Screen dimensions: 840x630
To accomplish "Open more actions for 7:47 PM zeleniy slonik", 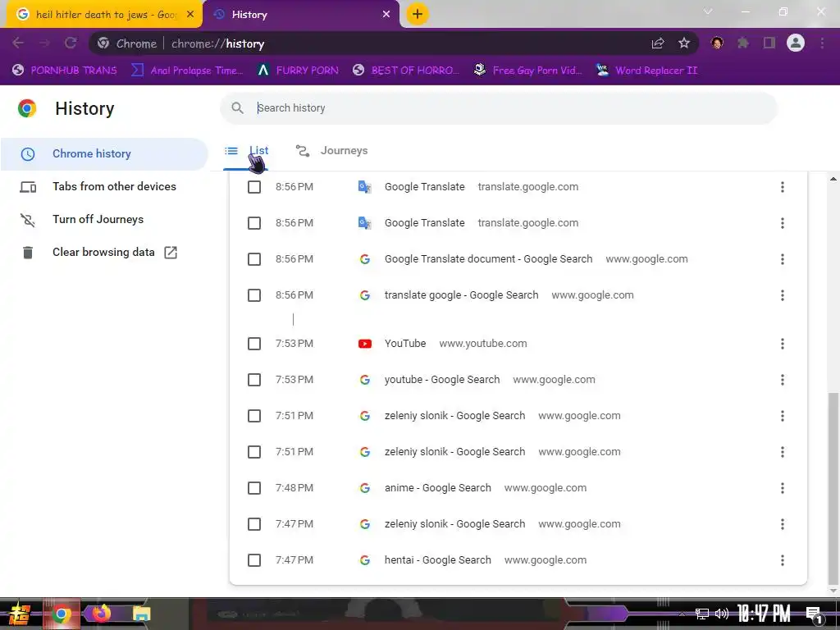I will pyautogui.click(x=782, y=524).
